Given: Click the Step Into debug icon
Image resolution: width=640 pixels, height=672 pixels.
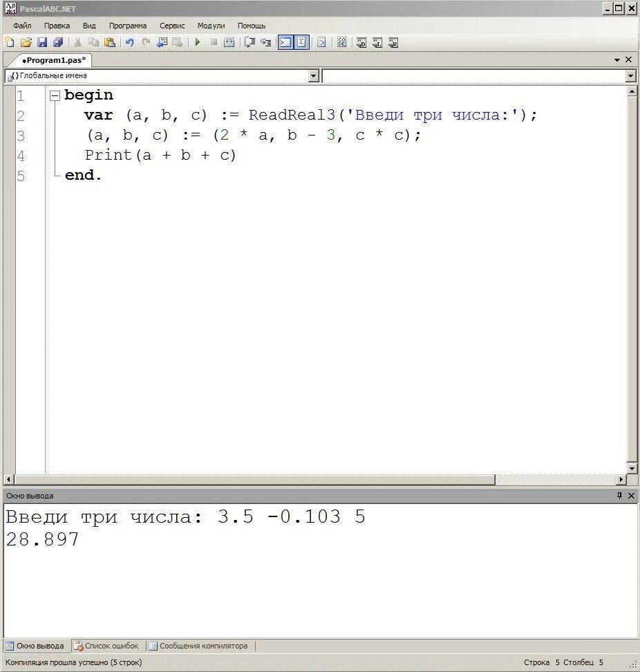Looking at the screenshot, I should pyautogui.click(x=265, y=42).
